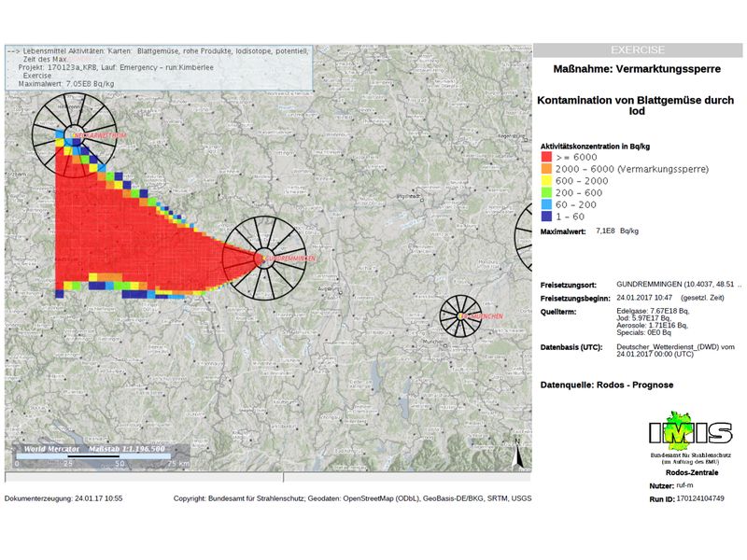This screenshot has height=560, width=747.
Task: Click the dark blue '1 – 60' legend swatch
Action: click(546, 217)
